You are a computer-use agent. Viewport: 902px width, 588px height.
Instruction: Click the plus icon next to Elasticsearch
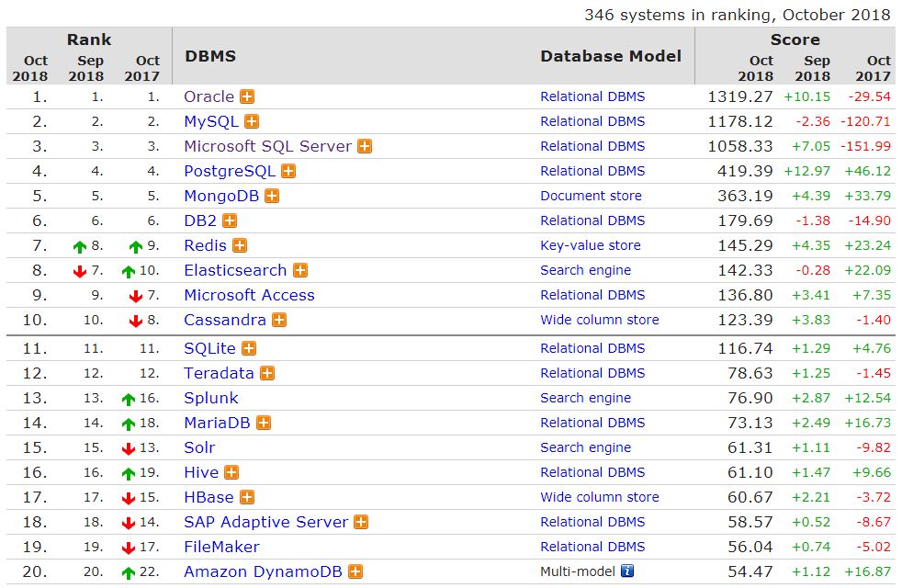300,270
